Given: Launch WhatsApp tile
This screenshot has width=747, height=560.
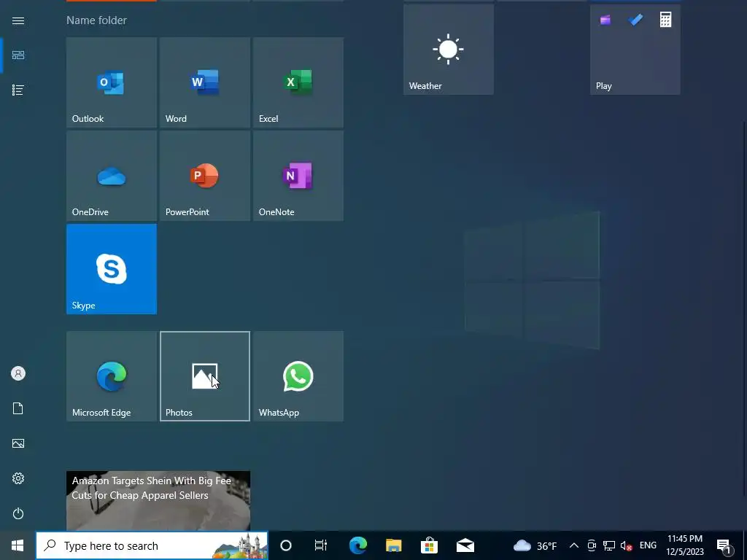Looking at the screenshot, I should [298, 376].
